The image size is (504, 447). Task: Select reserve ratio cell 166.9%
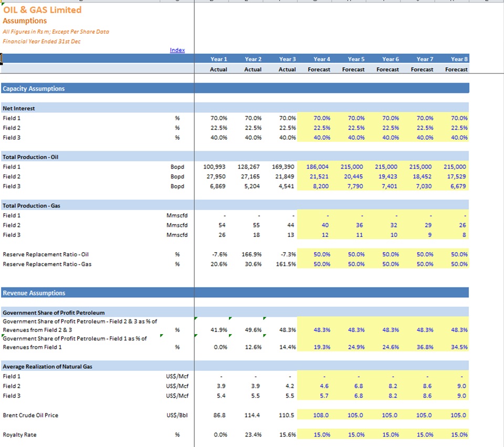click(251, 254)
